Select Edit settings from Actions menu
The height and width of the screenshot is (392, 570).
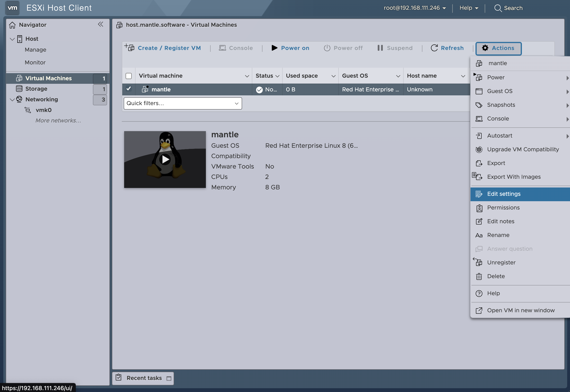coord(504,194)
